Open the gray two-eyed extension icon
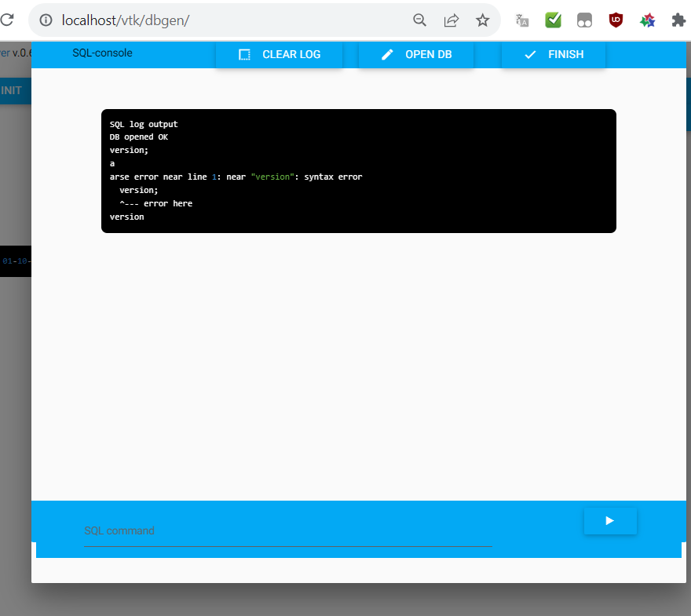 pos(584,20)
